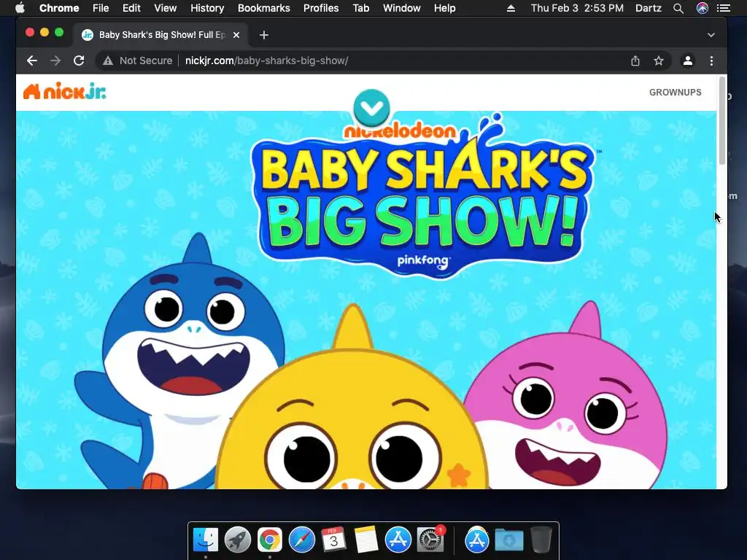Click the Dartz user name in the menu bar
The image size is (747, 560).
649,8
